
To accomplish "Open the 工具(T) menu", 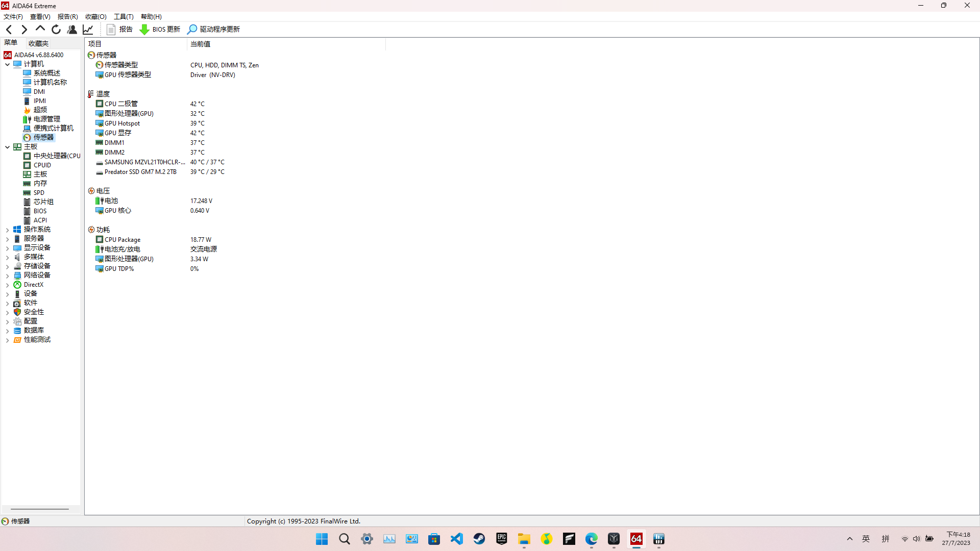I will (x=124, y=17).
